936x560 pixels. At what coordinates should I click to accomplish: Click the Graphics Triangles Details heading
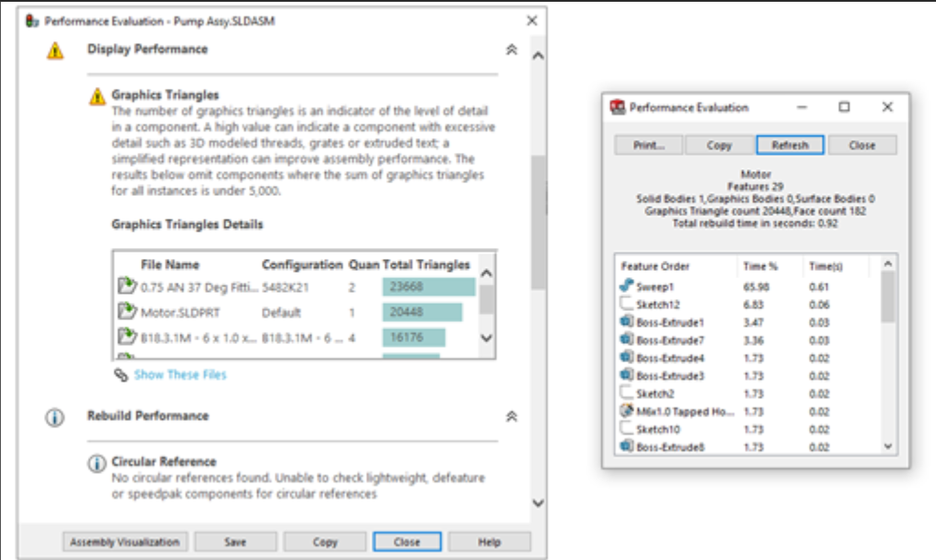[x=187, y=224]
